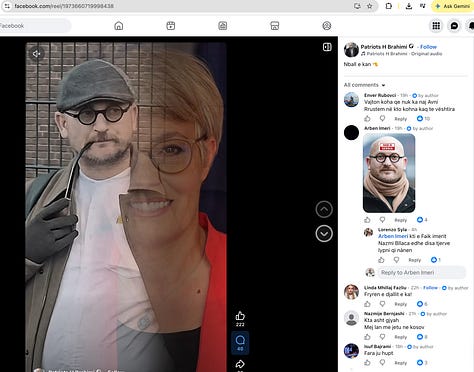Screen dimensions: 474x372
Task: Click the browser address bar URL
Action: point(64,6)
